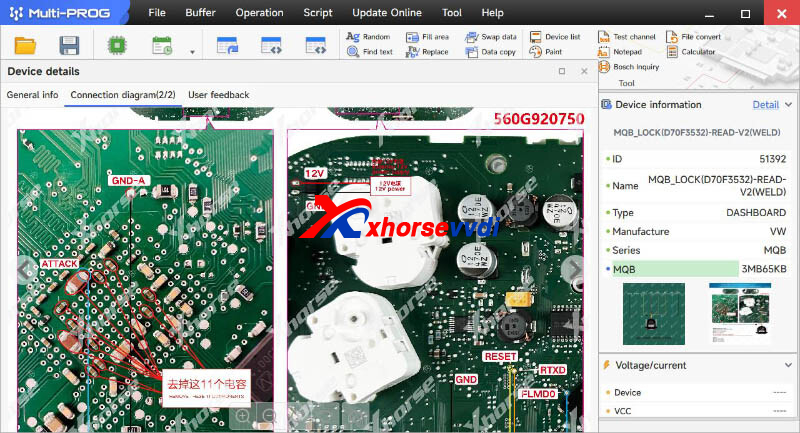This screenshot has width=800, height=433.
Task: Click the Detail link
Action: point(765,105)
